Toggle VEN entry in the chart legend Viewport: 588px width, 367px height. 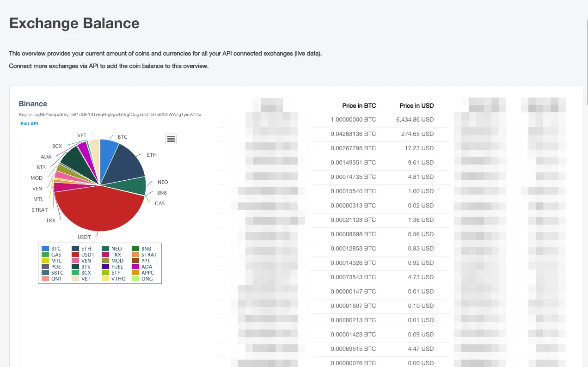click(81, 261)
